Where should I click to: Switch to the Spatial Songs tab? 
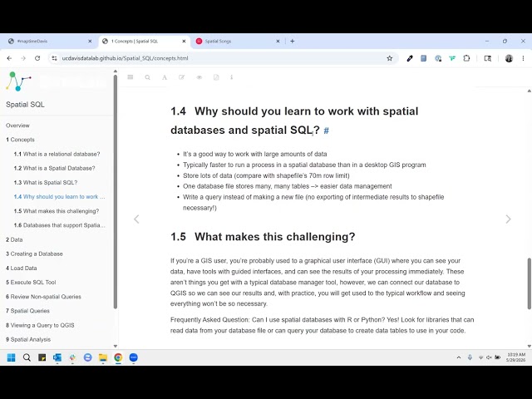(236, 41)
